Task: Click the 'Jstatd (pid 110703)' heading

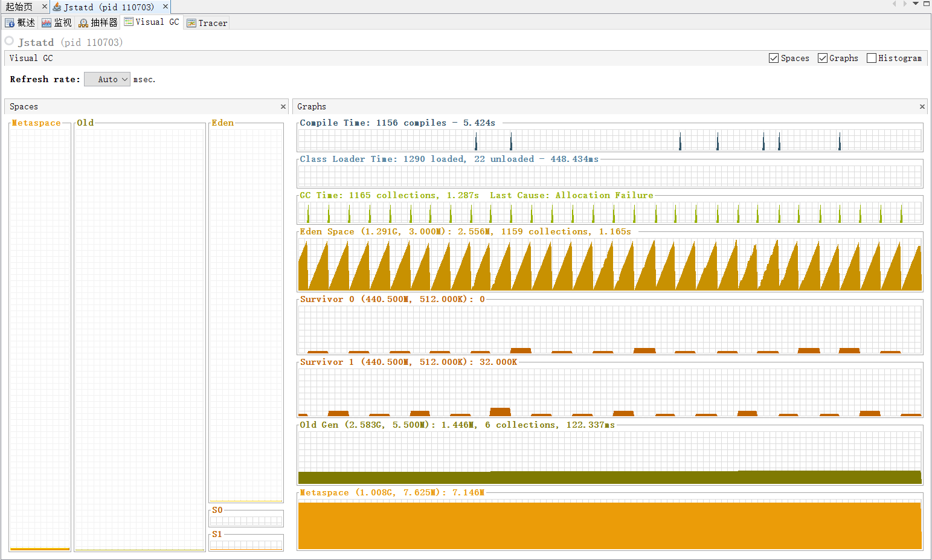Action: (70, 42)
